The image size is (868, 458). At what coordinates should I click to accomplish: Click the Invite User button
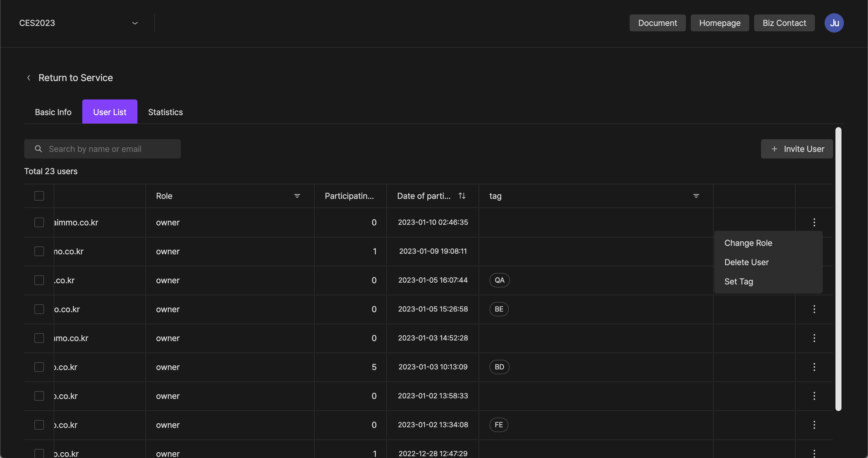(x=797, y=149)
